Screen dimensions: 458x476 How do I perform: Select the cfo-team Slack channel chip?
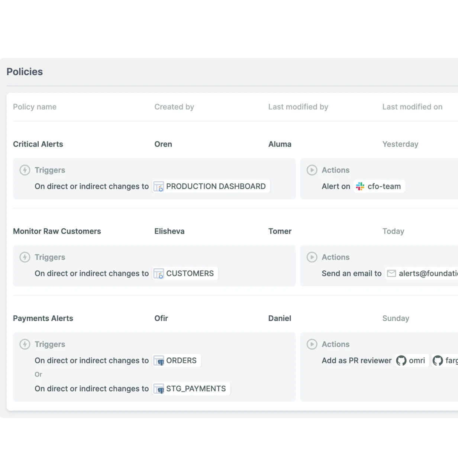pyautogui.click(x=379, y=186)
